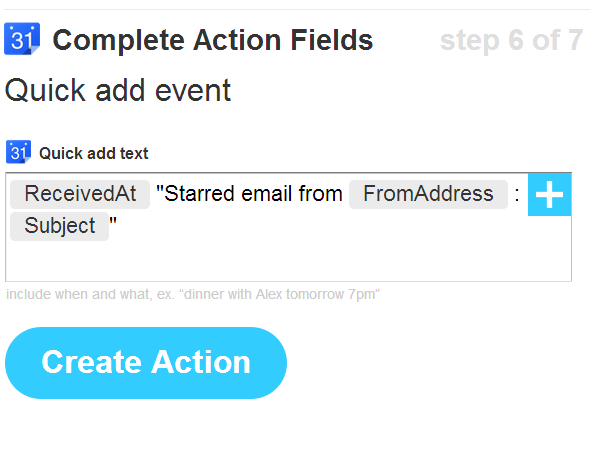Click the Quick add text label
This screenshot has width=590, height=450.
94,154
